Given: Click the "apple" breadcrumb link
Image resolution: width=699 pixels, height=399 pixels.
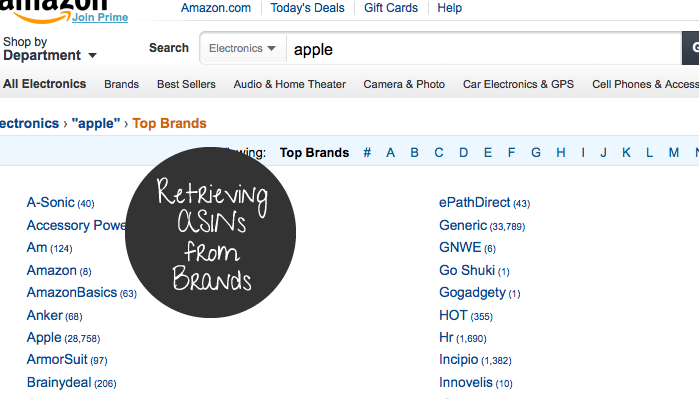Looking at the screenshot, I should (96, 123).
